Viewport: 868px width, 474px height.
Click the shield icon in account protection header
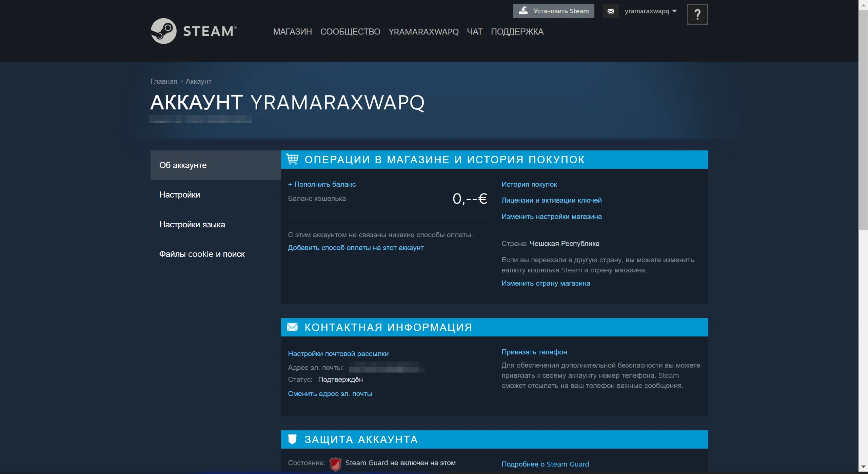(x=292, y=439)
